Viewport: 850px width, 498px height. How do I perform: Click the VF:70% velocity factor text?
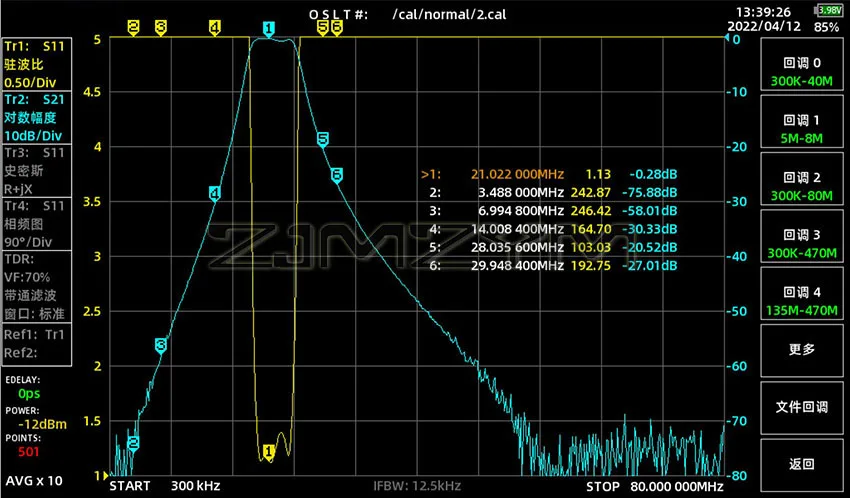[x=27, y=277]
